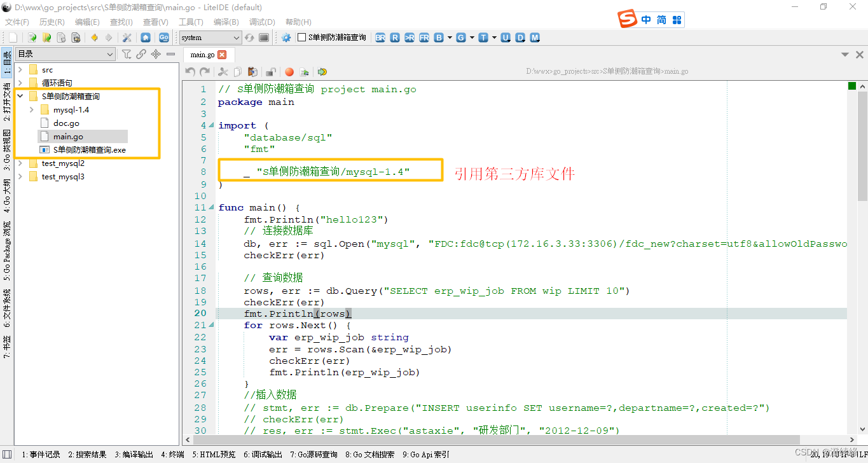868x463 pixels.
Task: Paste clipboard via editor toolbar icon
Action: [252, 72]
